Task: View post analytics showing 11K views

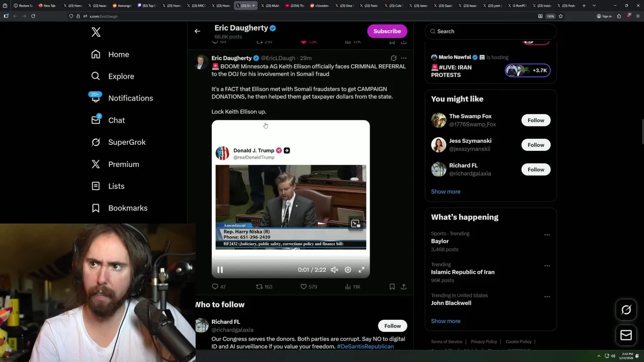Action: point(352,287)
